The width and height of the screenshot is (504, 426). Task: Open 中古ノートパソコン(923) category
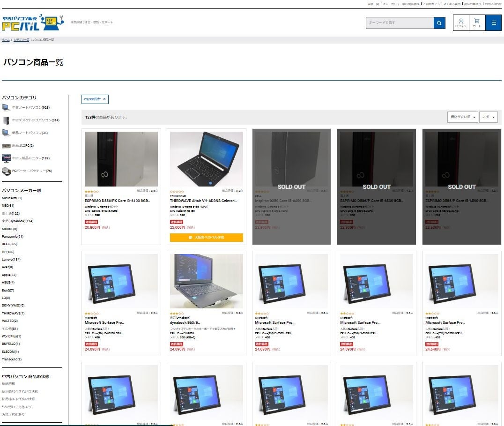coord(31,108)
